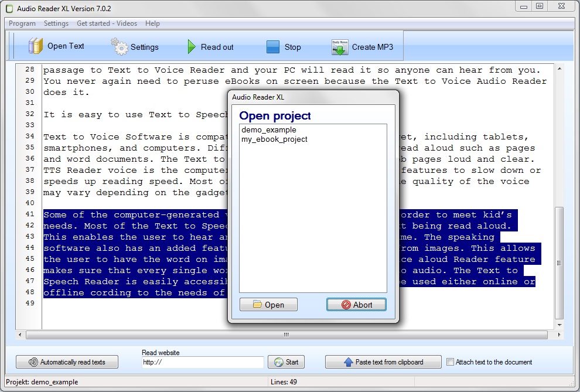Click the Create MP3 newspaper icon
The height and width of the screenshot is (392, 580).
coord(340,47)
